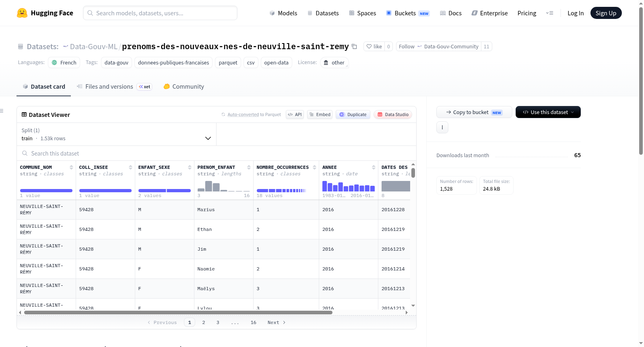Viewport: 644px width, 347px height.
Task: Select the Maëlys cell
Action: pos(224,289)
